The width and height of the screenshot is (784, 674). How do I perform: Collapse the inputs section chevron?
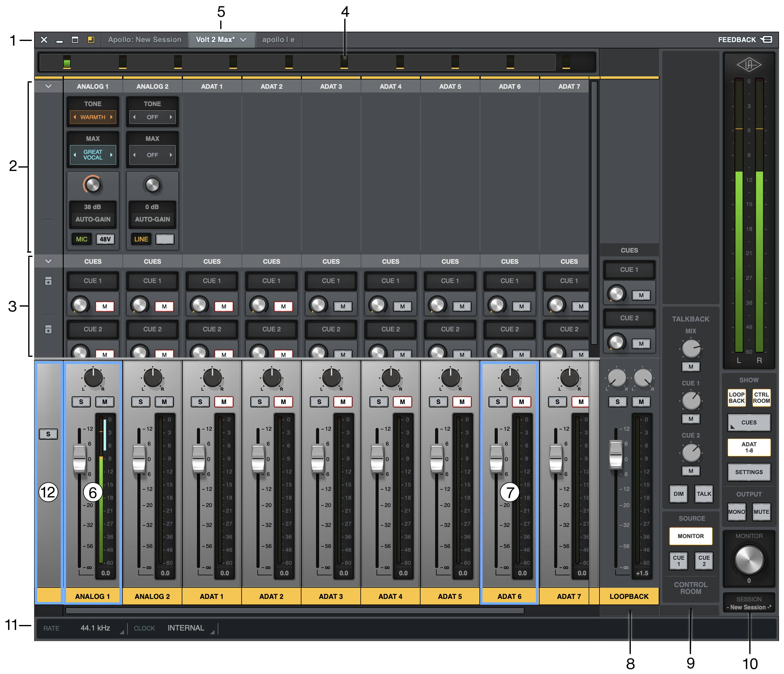48,86
